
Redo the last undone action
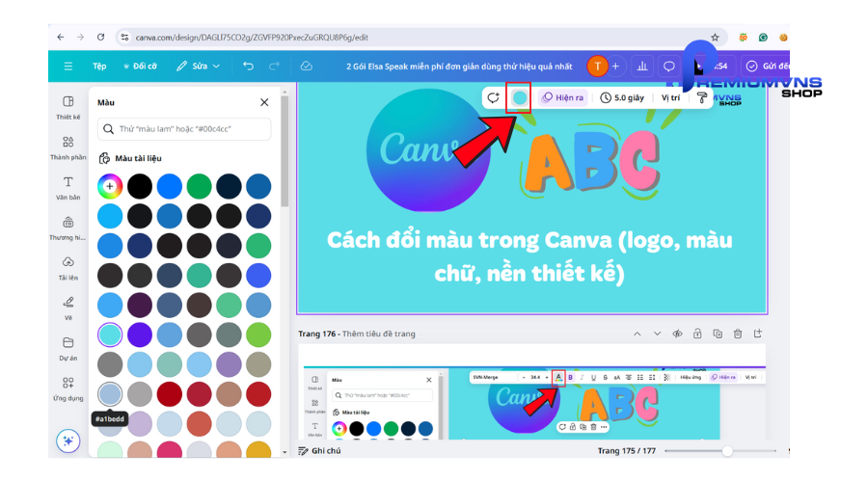pos(274,66)
